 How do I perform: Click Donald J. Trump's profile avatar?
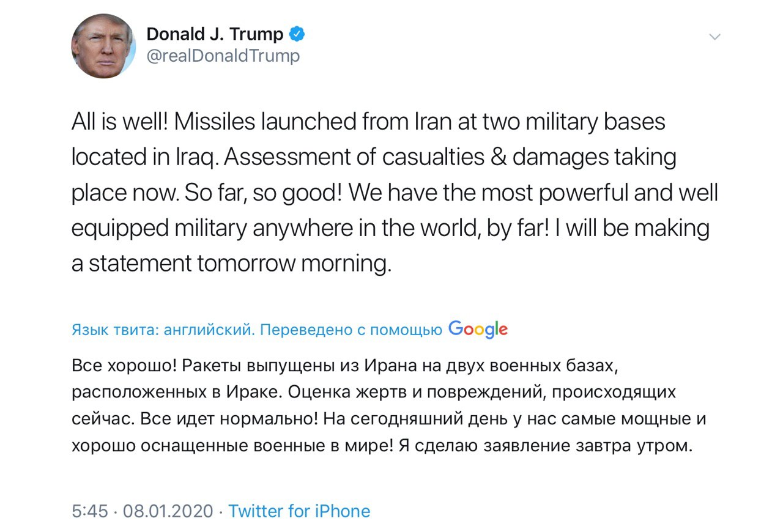[x=104, y=46]
